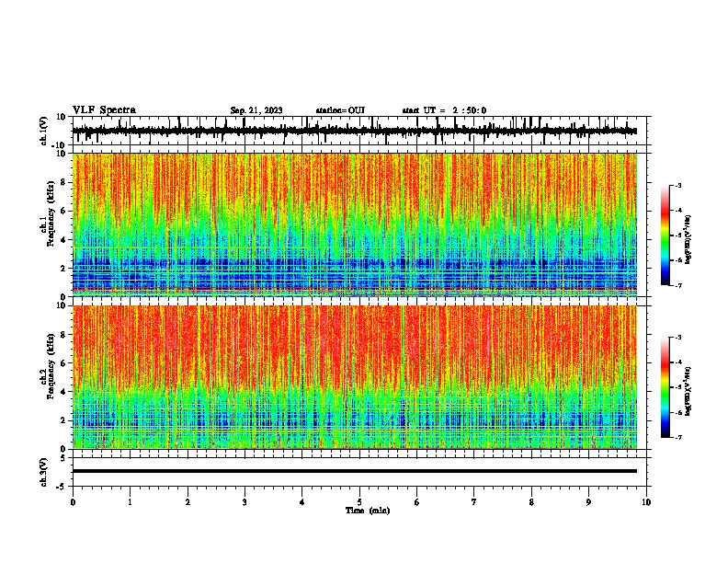728x563 pixels.
Task: Click the "-7" label on ch.2 colorbar
Action: pos(677,437)
